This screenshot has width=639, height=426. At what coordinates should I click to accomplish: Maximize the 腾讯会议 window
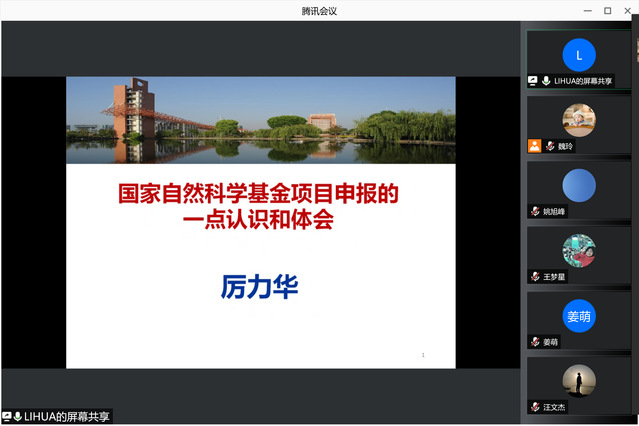click(x=607, y=10)
